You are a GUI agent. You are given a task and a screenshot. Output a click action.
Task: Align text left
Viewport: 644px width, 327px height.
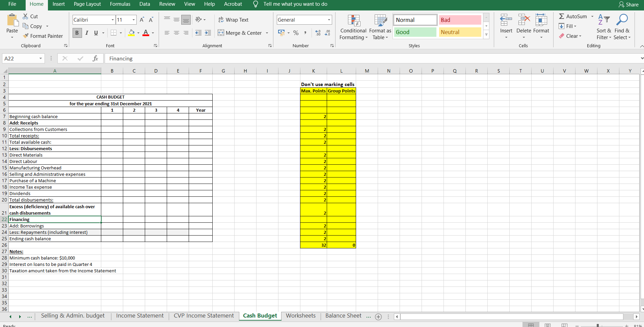click(x=167, y=33)
